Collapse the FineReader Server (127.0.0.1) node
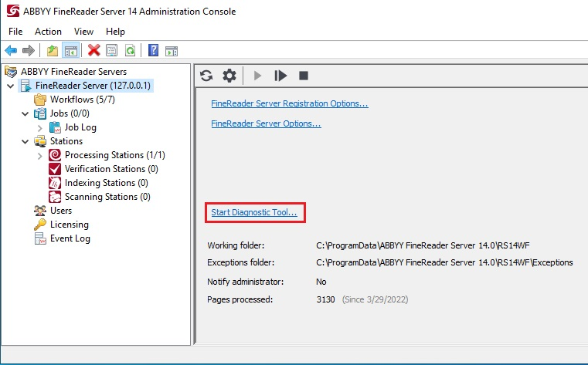 tap(11, 86)
